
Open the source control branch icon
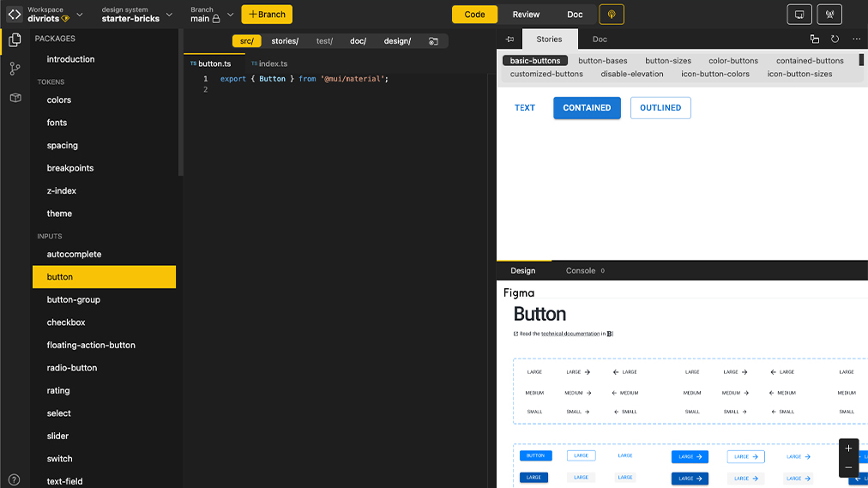click(15, 69)
